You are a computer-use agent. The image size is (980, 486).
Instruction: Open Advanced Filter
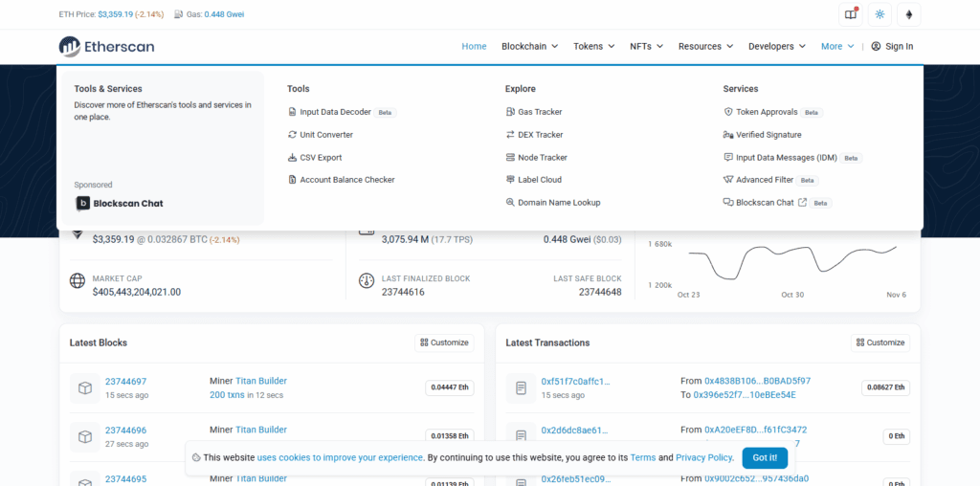click(x=765, y=180)
